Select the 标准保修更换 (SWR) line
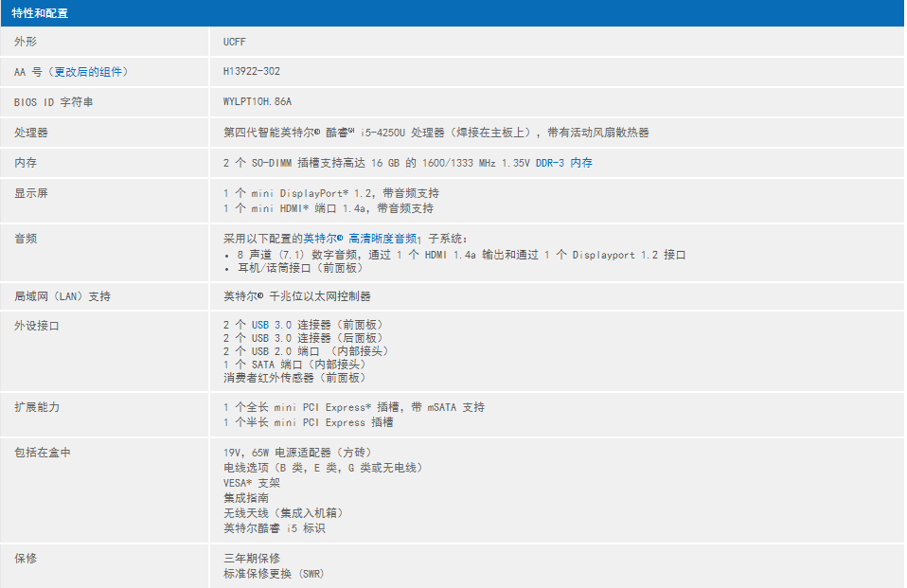Screen dimensions: 907x588 274,574
